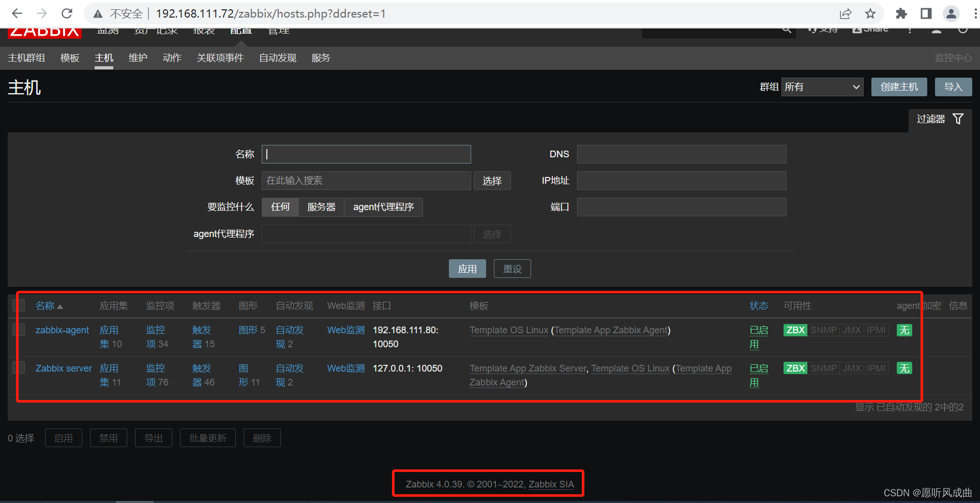The image size is (980, 503).
Task: Bookmark this page with the star
Action: coord(870,14)
